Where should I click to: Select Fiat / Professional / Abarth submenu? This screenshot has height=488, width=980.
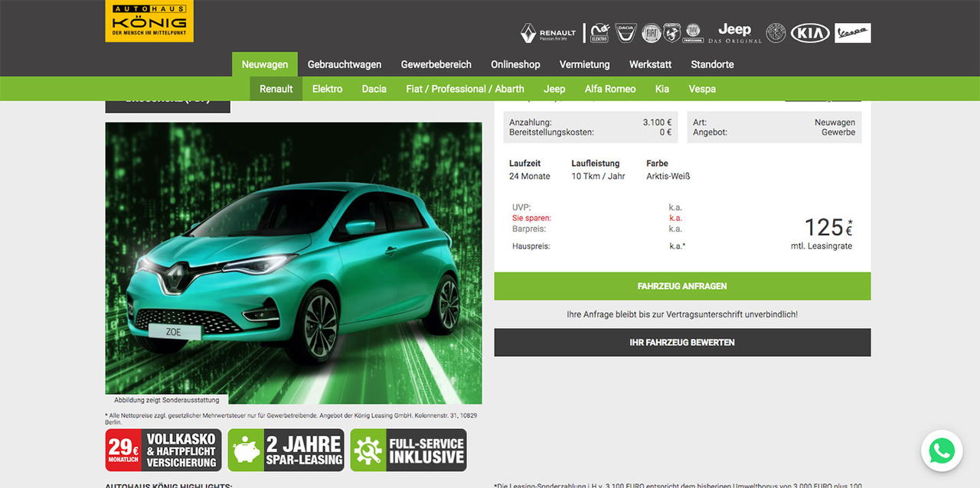coord(465,89)
